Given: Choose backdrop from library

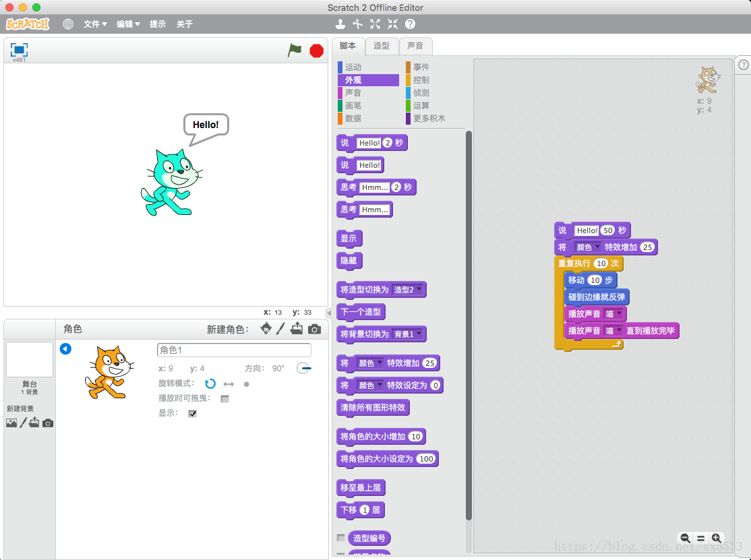Looking at the screenshot, I should (11, 423).
